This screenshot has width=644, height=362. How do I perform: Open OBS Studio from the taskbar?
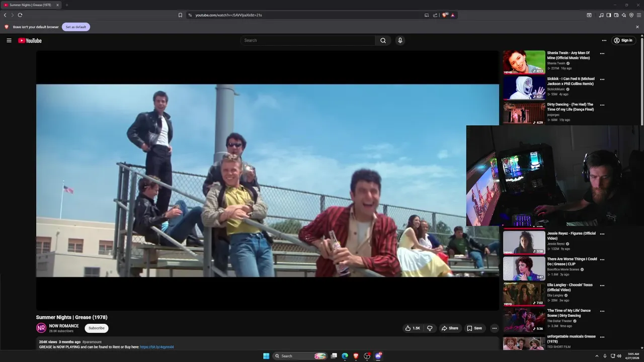tap(367, 356)
